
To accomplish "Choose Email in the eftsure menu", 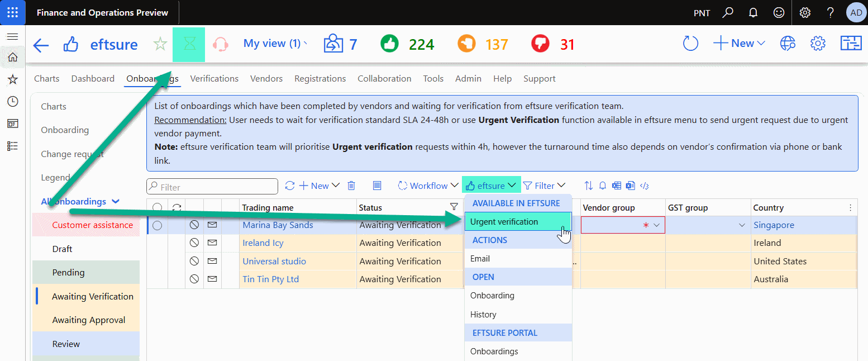I will point(518,259).
